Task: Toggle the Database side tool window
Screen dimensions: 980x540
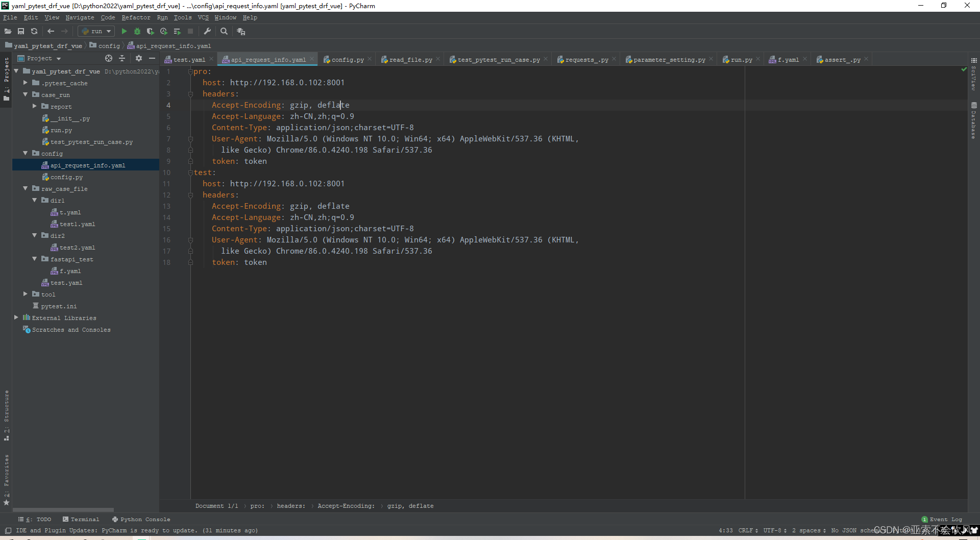Action: click(974, 120)
